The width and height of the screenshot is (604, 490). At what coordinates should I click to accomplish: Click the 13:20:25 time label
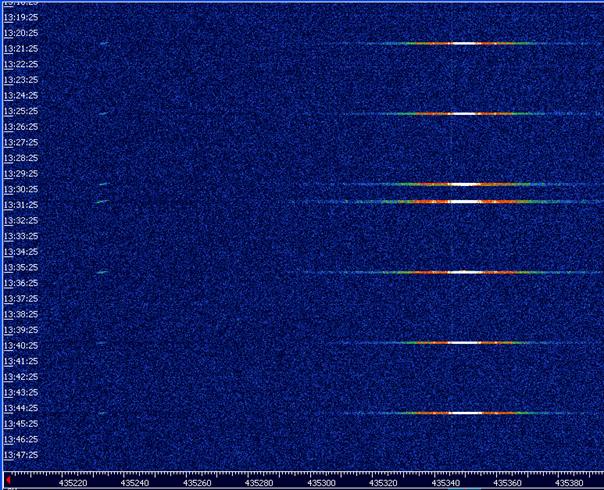(21, 33)
